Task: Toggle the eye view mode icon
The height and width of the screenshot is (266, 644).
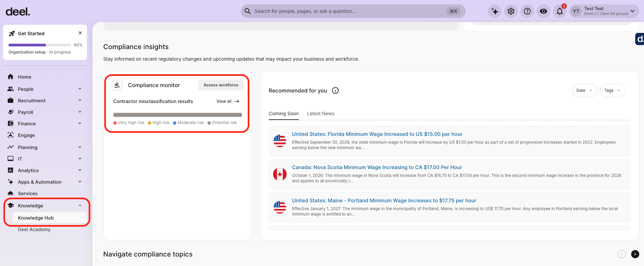Action: (543, 11)
